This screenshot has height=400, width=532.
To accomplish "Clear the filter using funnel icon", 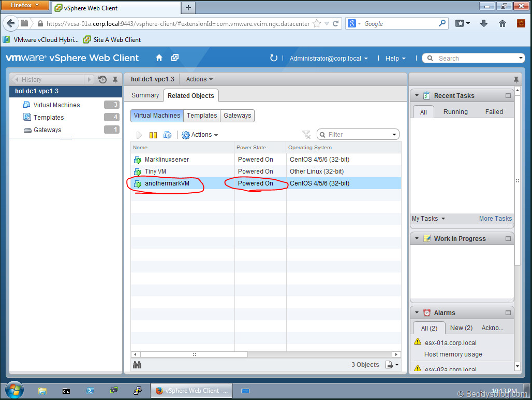I will click(306, 135).
